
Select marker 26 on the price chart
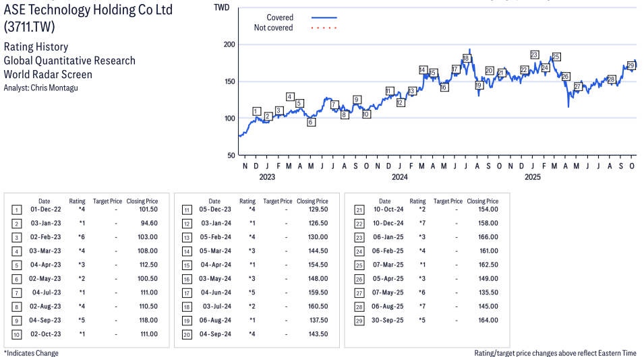566,76
